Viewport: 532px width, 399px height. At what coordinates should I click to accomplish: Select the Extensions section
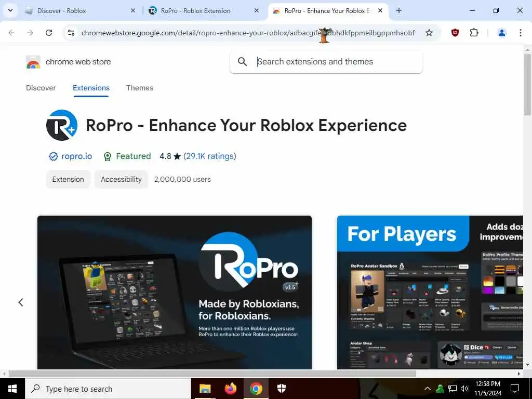coord(91,88)
